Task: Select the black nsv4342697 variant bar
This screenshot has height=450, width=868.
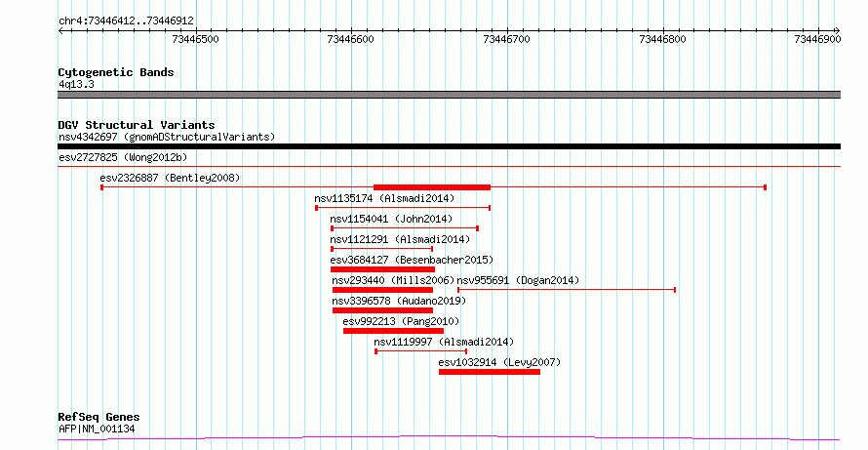Action: (449, 146)
